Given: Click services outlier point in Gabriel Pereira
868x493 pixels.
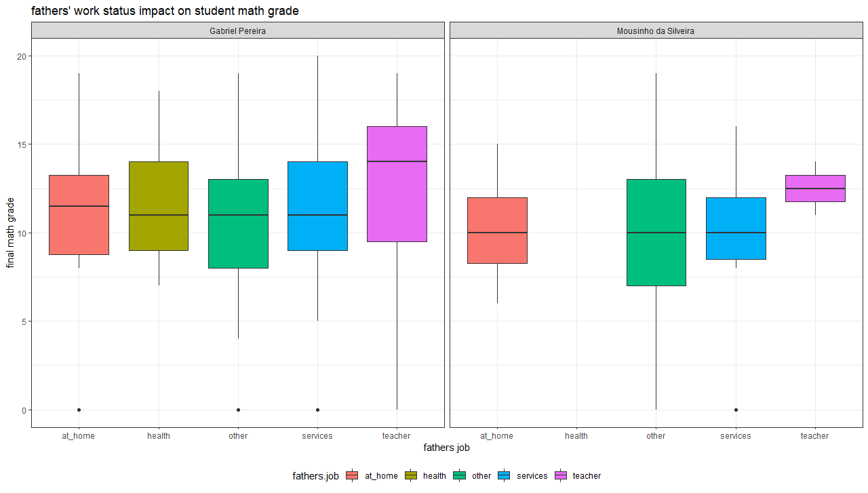Looking at the screenshot, I should point(317,410).
